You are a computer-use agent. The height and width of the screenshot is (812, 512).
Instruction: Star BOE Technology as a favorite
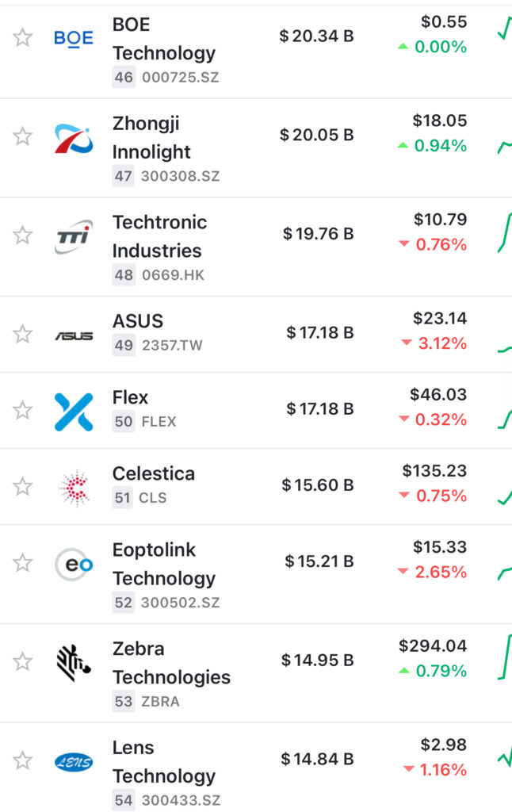coord(23,37)
